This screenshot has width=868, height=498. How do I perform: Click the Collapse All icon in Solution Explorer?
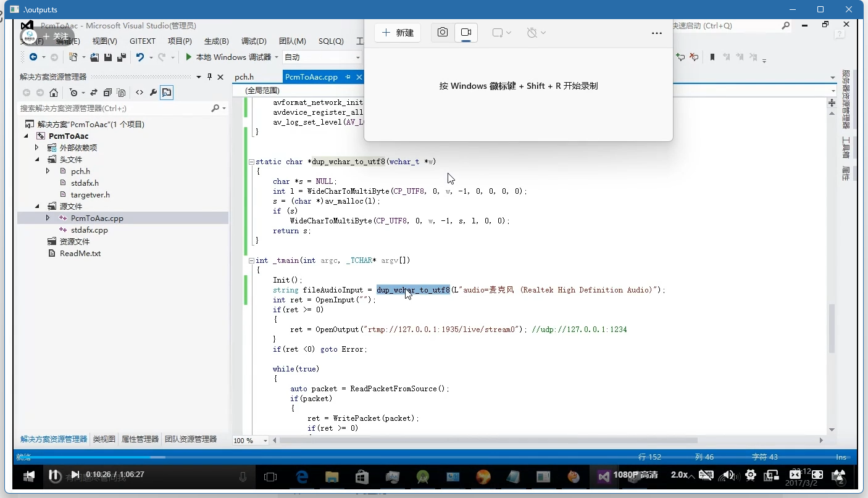point(107,93)
